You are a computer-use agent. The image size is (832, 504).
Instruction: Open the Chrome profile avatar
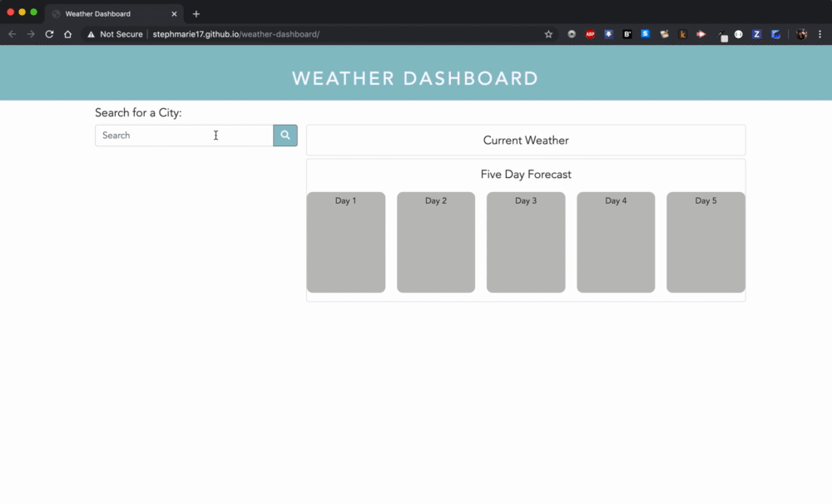801,34
